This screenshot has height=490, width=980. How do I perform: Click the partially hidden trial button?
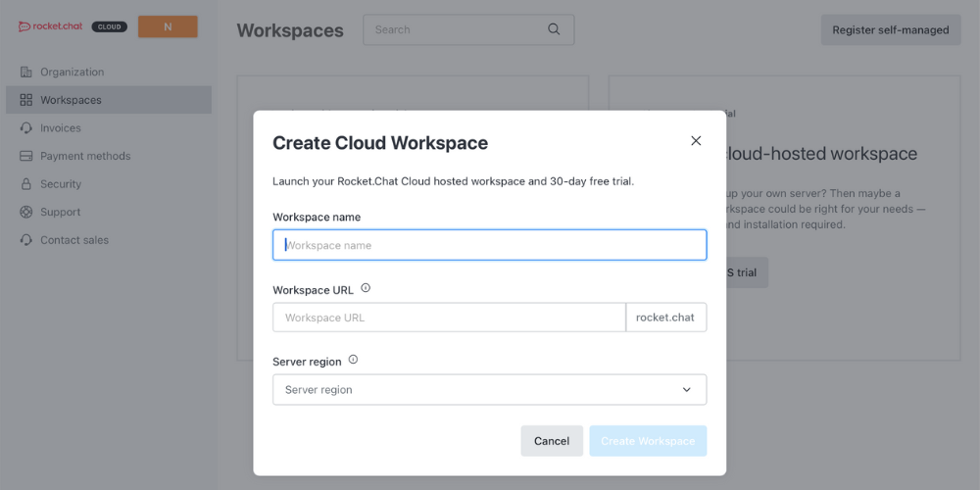pyautogui.click(x=747, y=272)
